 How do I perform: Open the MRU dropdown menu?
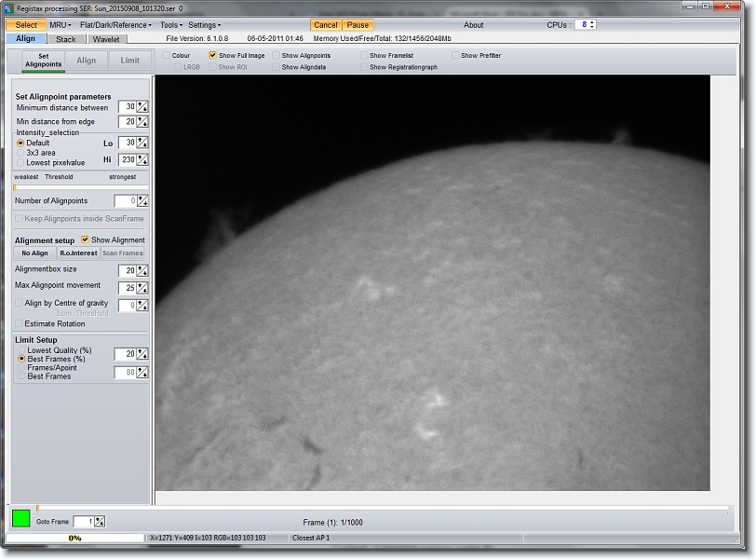[61, 25]
